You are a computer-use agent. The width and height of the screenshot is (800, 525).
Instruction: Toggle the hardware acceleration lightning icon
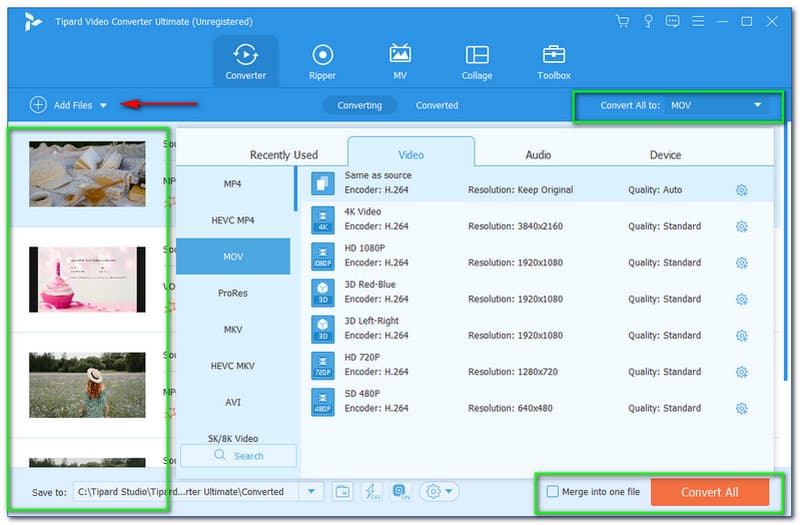pos(372,492)
